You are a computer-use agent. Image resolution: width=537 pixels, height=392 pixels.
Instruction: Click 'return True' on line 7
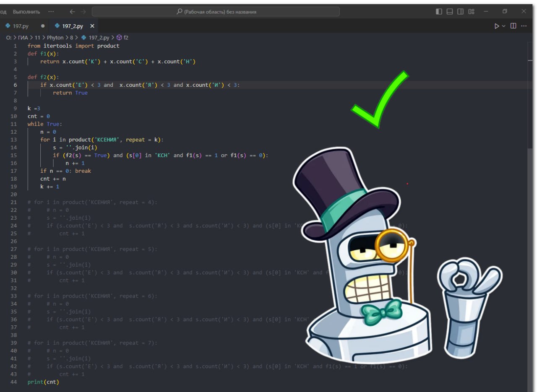point(70,93)
